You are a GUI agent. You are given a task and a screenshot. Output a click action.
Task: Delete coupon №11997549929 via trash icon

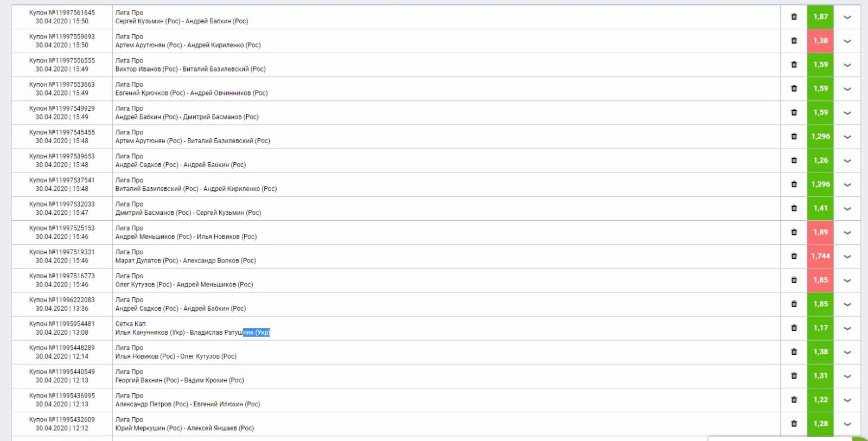pyautogui.click(x=794, y=112)
